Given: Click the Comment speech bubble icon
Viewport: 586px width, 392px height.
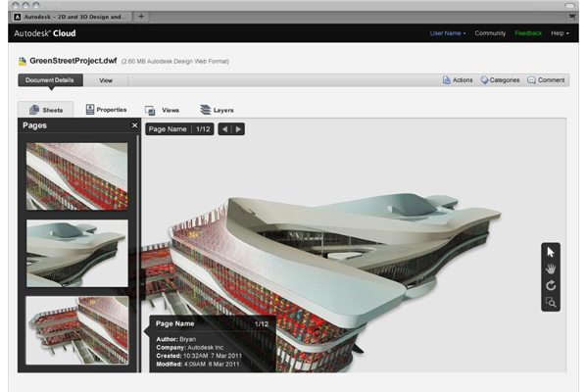Looking at the screenshot, I should (531, 80).
